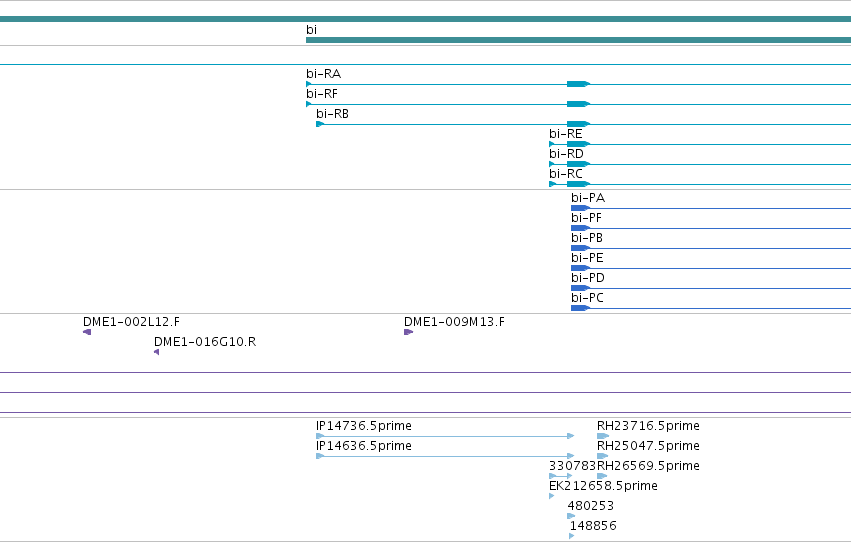Screen dimensions: 851x542
Task: Select the bi-RE transcript label
Action: tap(566, 134)
